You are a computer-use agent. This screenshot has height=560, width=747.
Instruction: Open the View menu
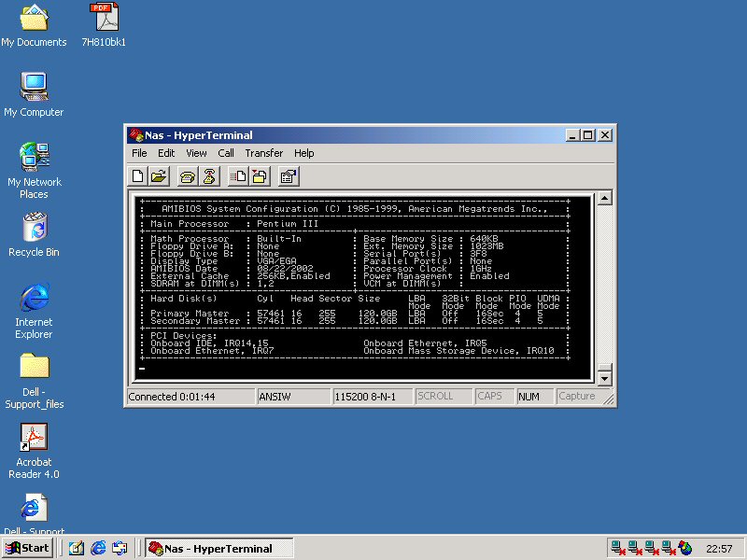pyautogui.click(x=196, y=153)
